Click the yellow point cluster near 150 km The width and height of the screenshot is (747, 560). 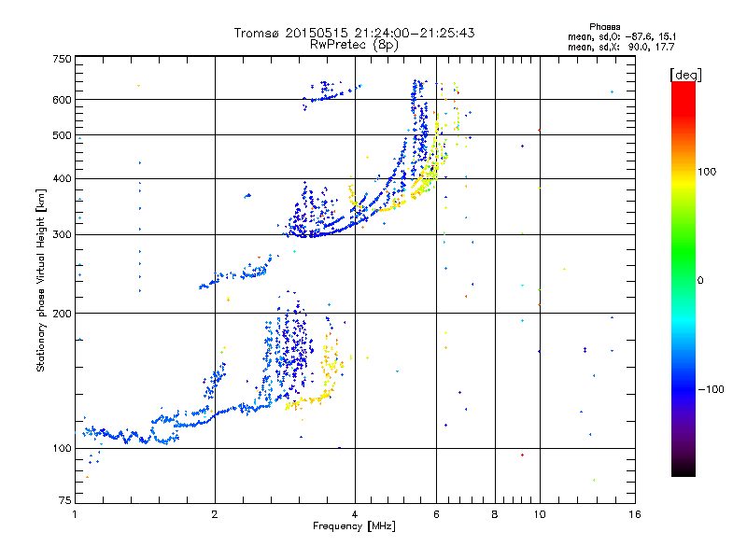tap(330, 364)
